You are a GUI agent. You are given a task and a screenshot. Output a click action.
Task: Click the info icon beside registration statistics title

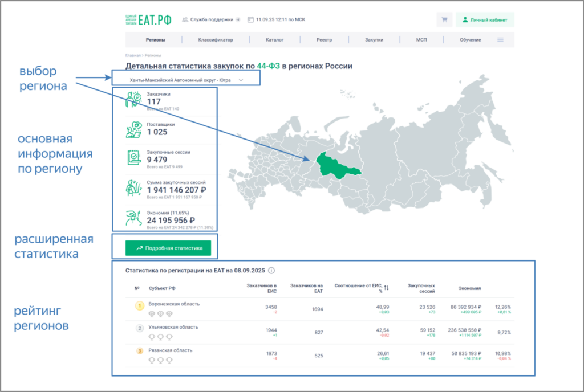pos(271,271)
